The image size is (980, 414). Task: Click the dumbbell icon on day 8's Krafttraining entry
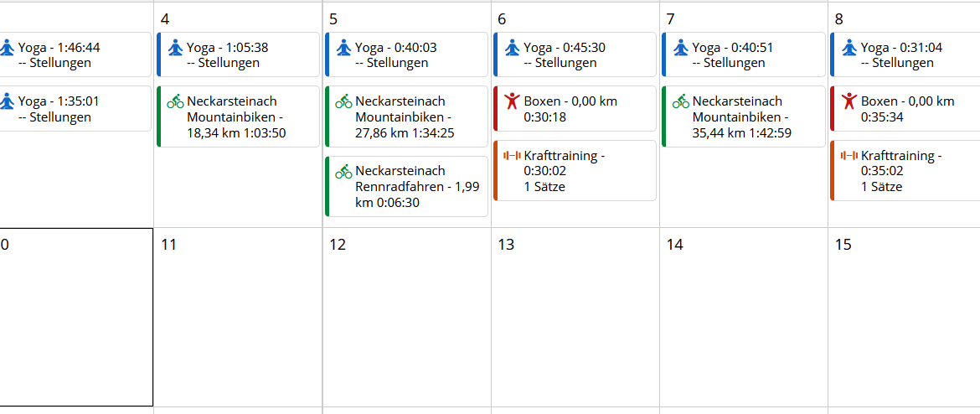848,155
